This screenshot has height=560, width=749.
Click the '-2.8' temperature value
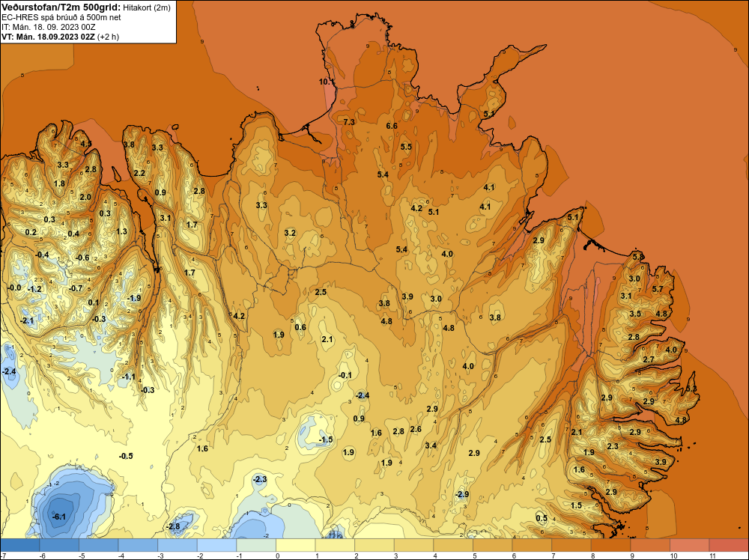coord(173,526)
